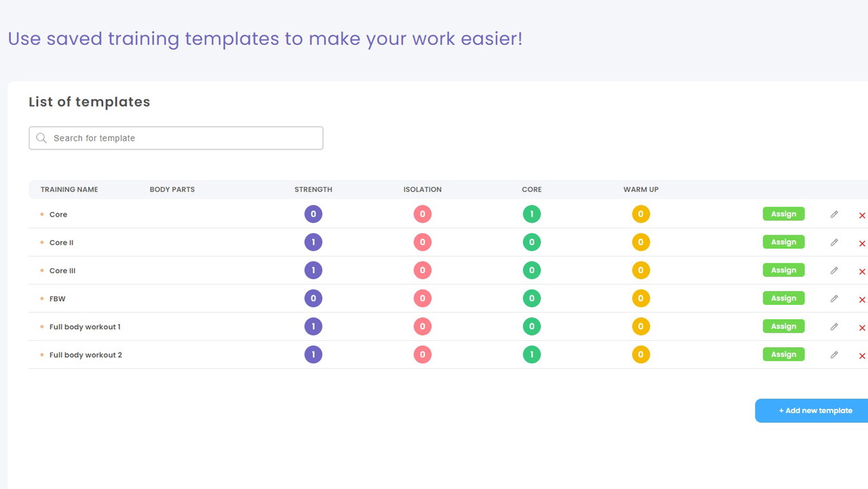The image size is (868, 489).
Task: Click the green core badge for Core
Action: click(531, 215)
